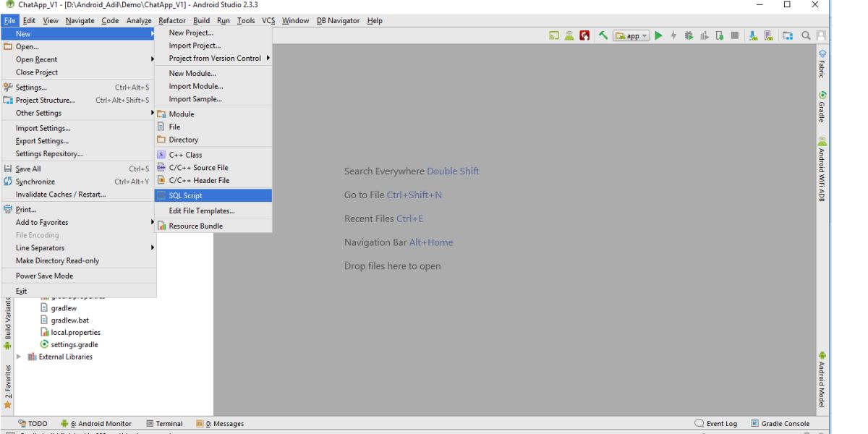Choose Exit from File menu

tap(79, 292)
